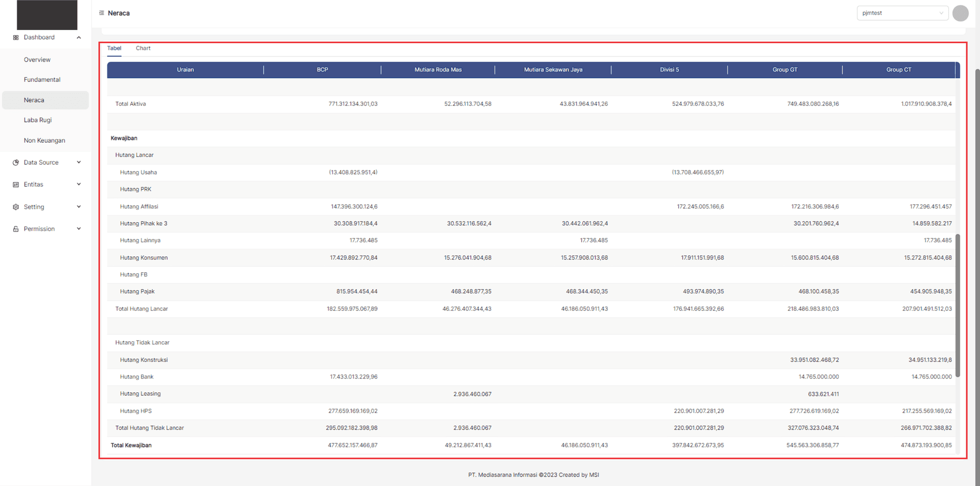Switch to the Chart tab

(x=143, y=48)
